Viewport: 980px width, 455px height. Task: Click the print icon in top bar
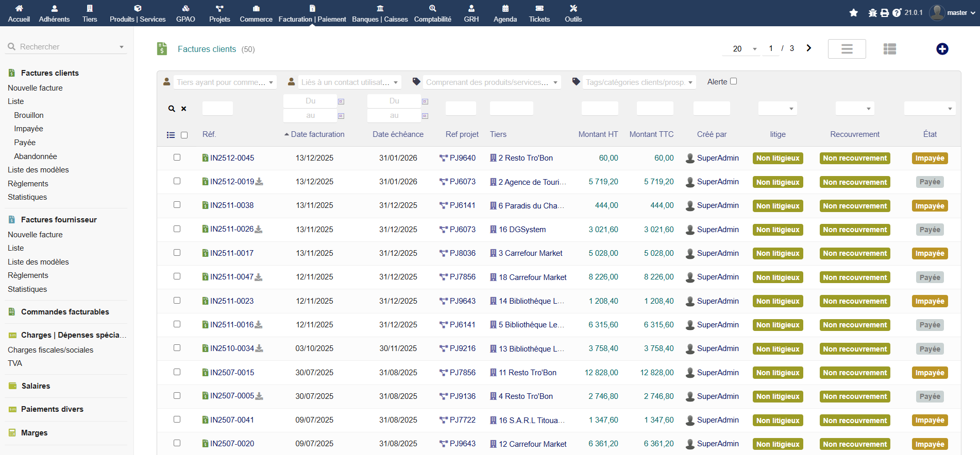pos(885,13)
